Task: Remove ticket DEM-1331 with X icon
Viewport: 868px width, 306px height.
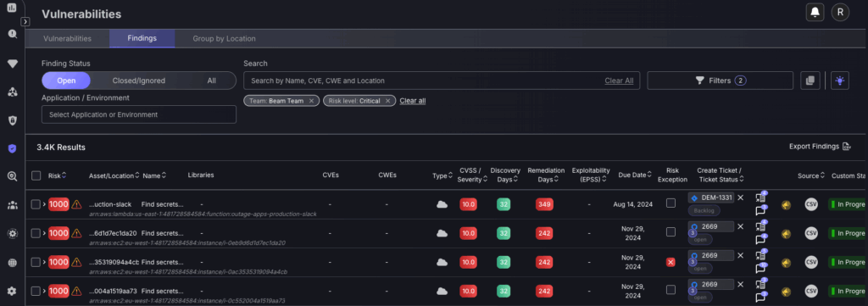Action: (741, 198)
